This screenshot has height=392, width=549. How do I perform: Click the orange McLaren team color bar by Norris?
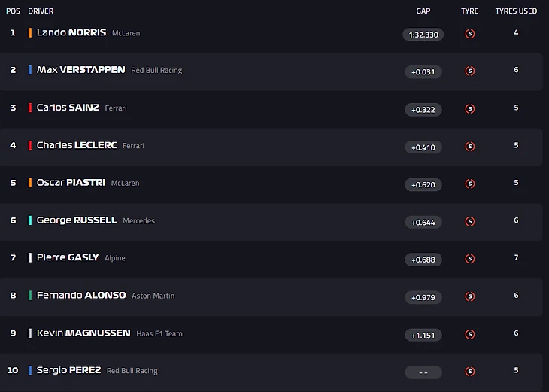click(30, 33)
